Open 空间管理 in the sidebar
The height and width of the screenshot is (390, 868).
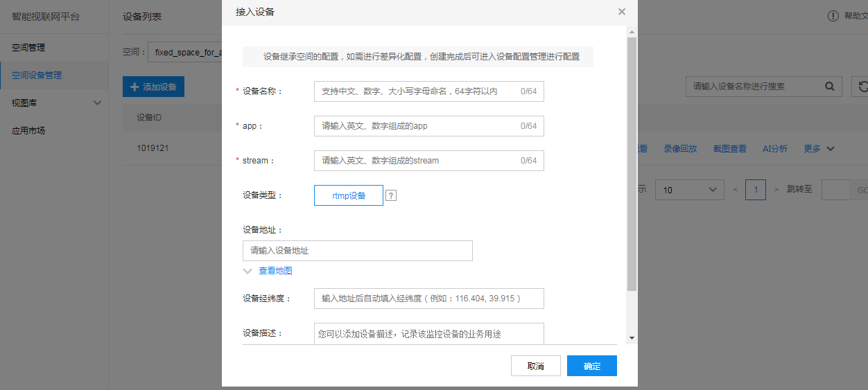tap(28, 48)
